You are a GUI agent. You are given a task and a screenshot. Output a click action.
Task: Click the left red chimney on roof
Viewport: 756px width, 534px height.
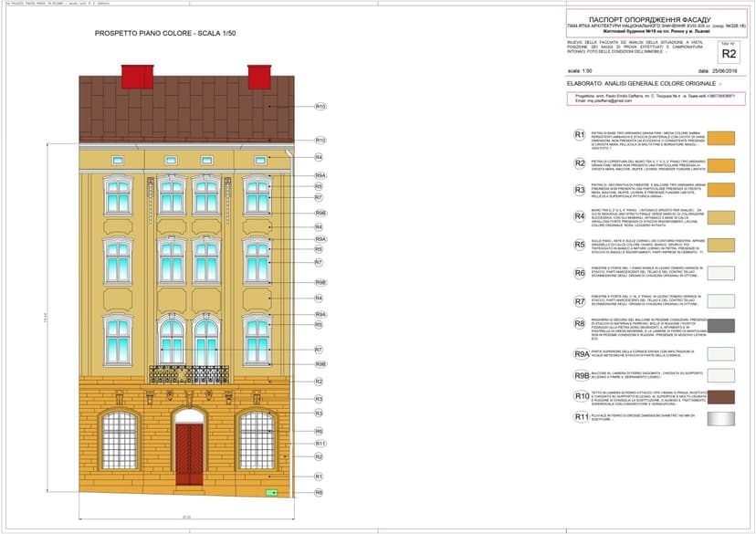tap(137, 75)
